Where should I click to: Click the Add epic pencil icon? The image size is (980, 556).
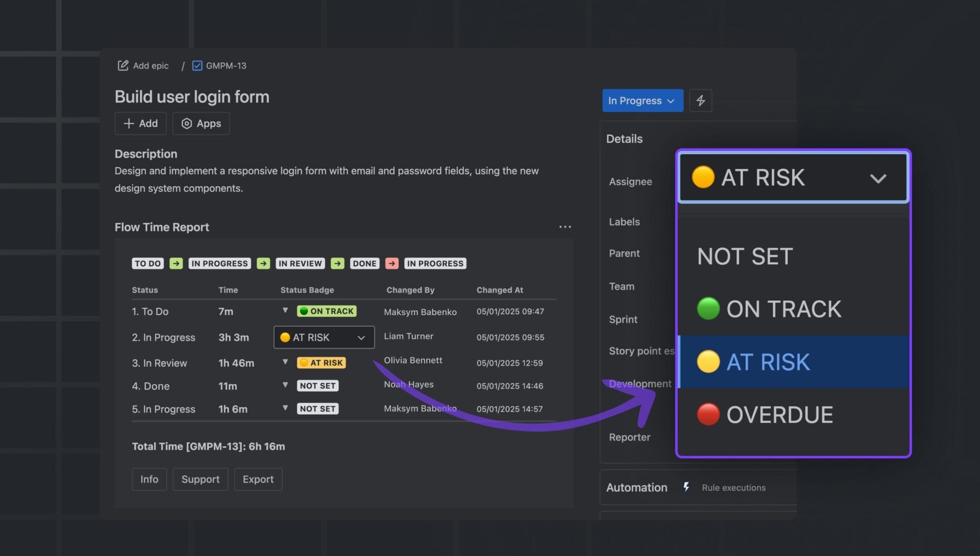(123, 65)
